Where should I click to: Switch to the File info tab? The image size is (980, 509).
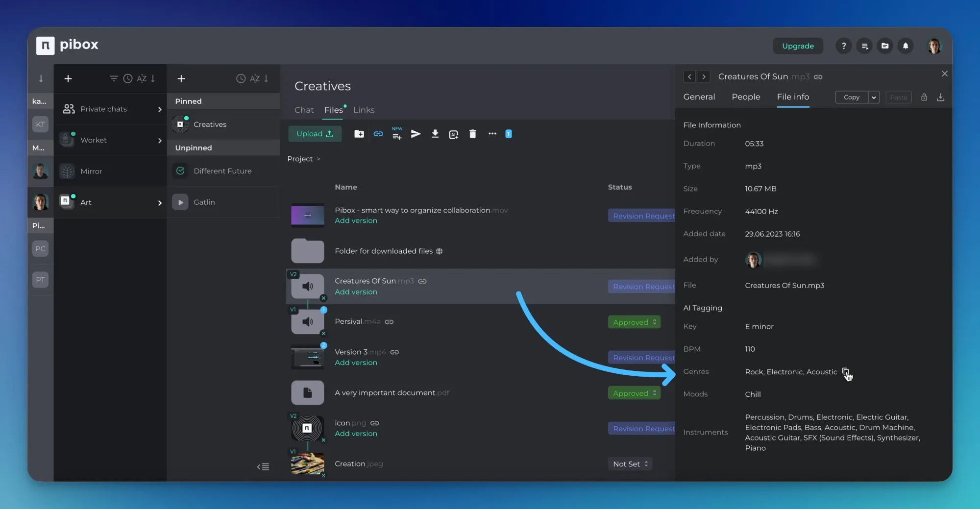[793, 97]
